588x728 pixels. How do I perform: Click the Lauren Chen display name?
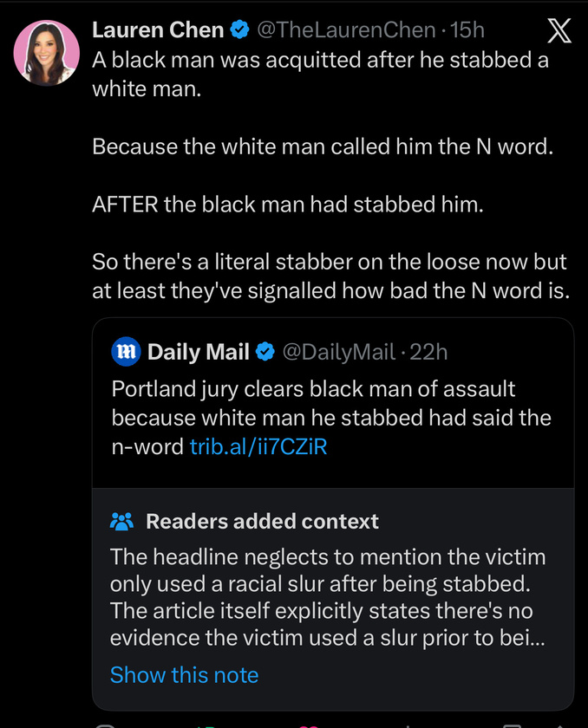pos(157,29)
